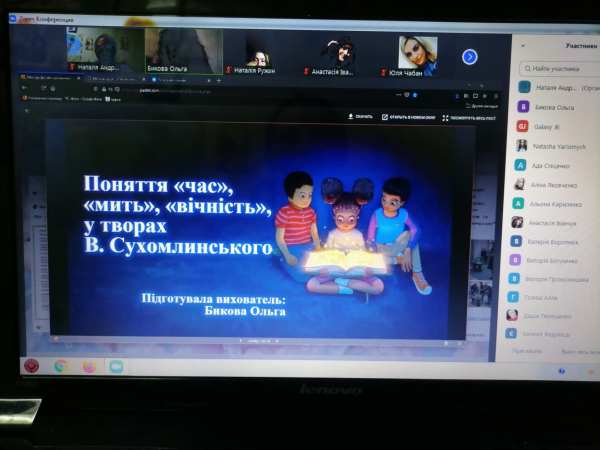The height and width of the screenshot is (450, 600).
Task: Open Chrome browser from the taskbar
Action: point(60,366)
